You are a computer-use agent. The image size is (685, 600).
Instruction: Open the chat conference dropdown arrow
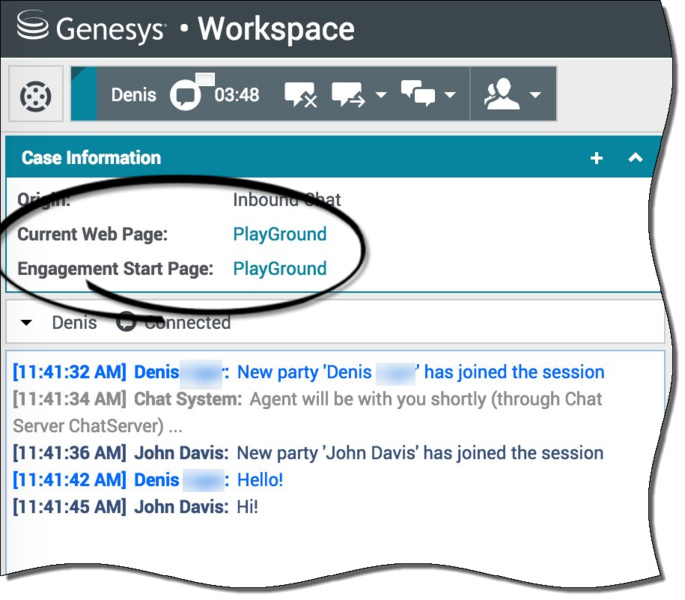pos(450,94)
